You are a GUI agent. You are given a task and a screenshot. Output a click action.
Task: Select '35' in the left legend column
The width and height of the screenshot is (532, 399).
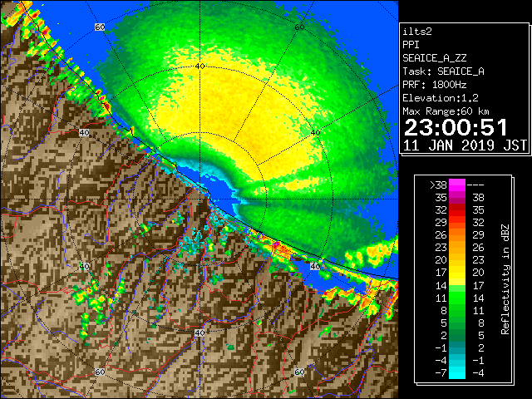[x=441, y=198]
